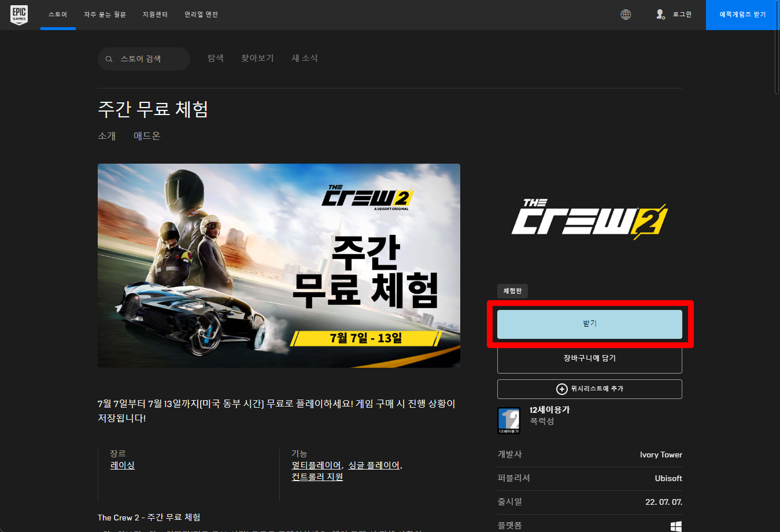The width and height of the screenshot is (780, 532).
Task: Focus the 스토어 검색 input field
Action: [144, 59]
